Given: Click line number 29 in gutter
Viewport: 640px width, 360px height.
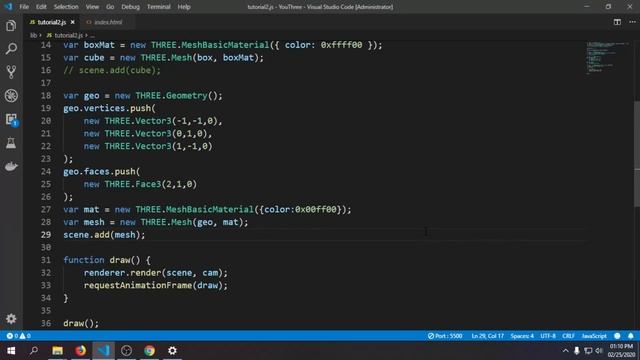Looking at the screenshot, I should 46,235.
